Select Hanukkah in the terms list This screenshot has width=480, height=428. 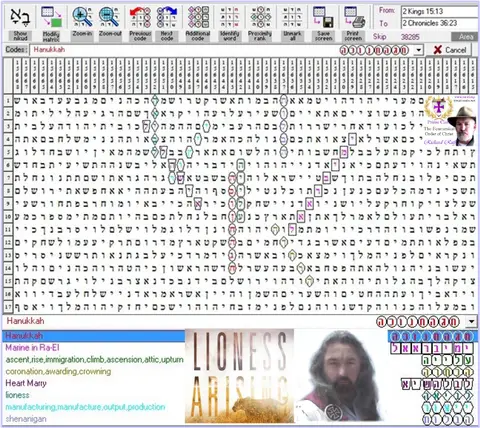[94, 336]
